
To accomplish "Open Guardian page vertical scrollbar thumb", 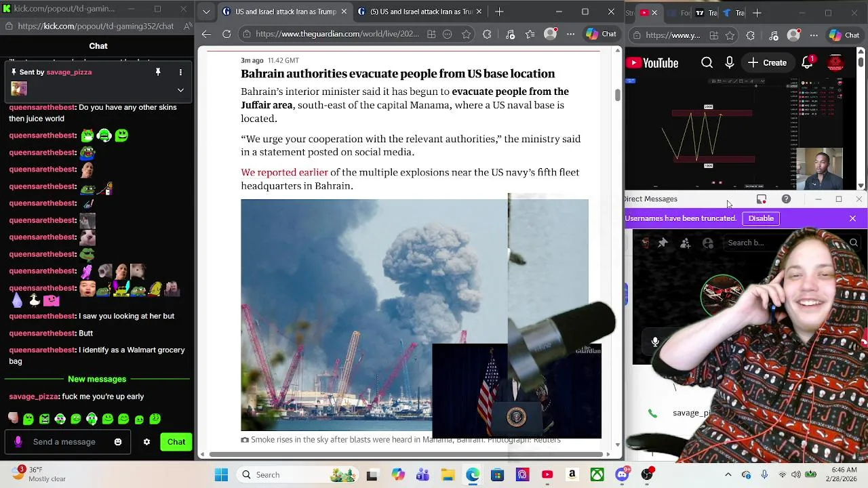I will tap(618, 96).
